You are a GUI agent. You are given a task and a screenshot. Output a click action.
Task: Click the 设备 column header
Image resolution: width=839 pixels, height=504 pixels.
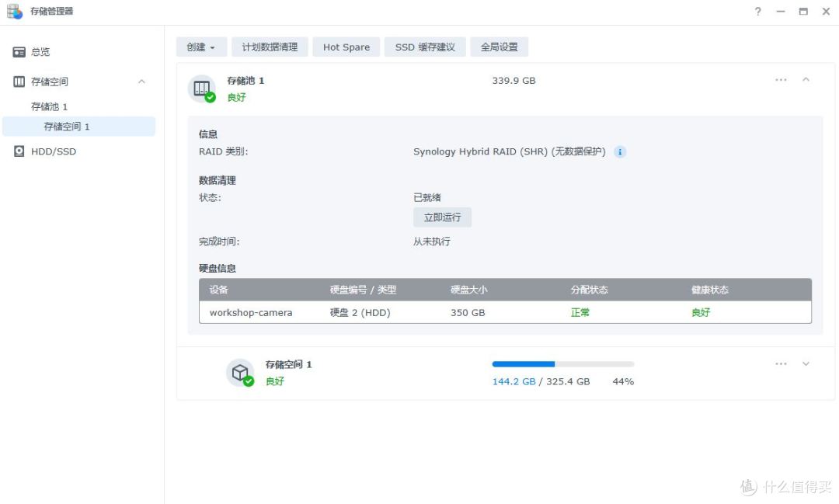(x=219, y=290)
